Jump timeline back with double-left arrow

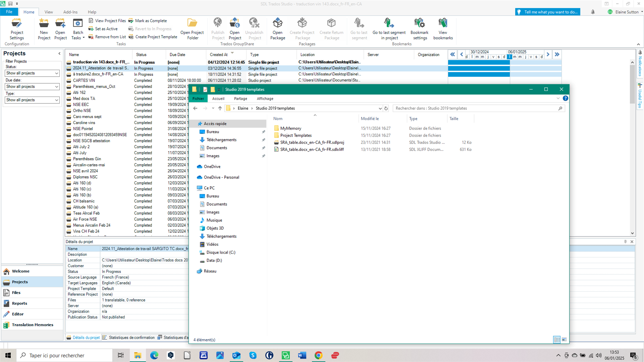[453, 54]
